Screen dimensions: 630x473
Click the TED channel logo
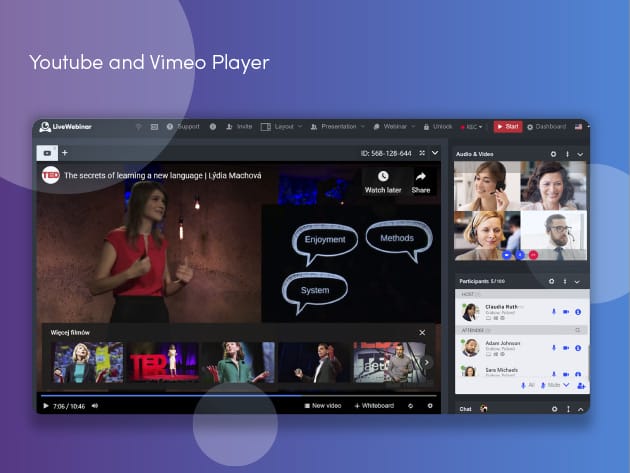[x=51, y=176]
